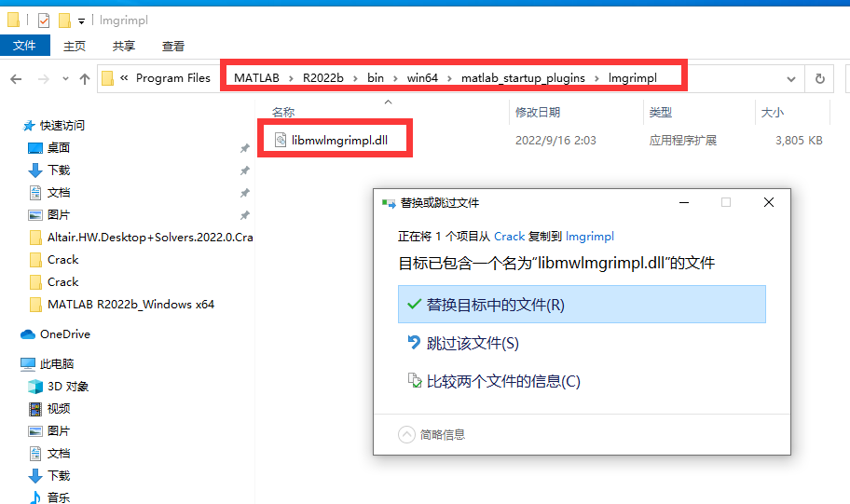The height and width of the screenshot is (504, 850).
Task: Switch to the 查看 ribbon tab
Action: tap(173, 46)
